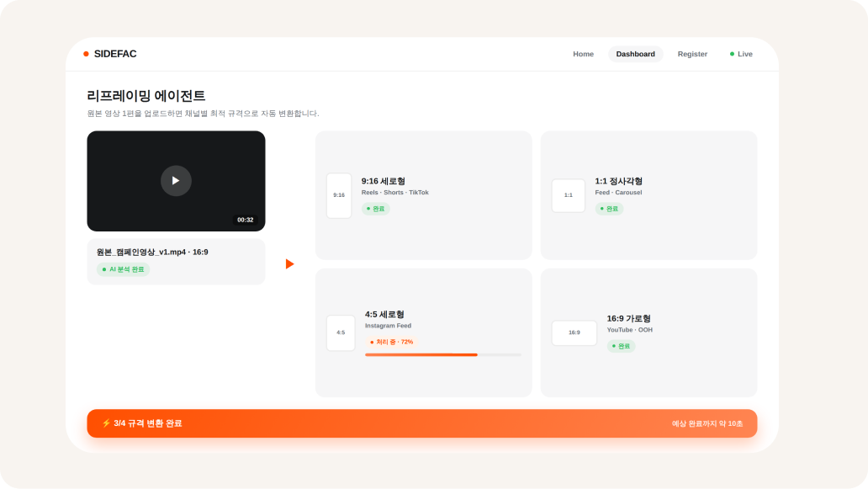The image size is (868, 489).
Task: Click the Reels · Shorts · TikTok text
Action: click(395, 193)
